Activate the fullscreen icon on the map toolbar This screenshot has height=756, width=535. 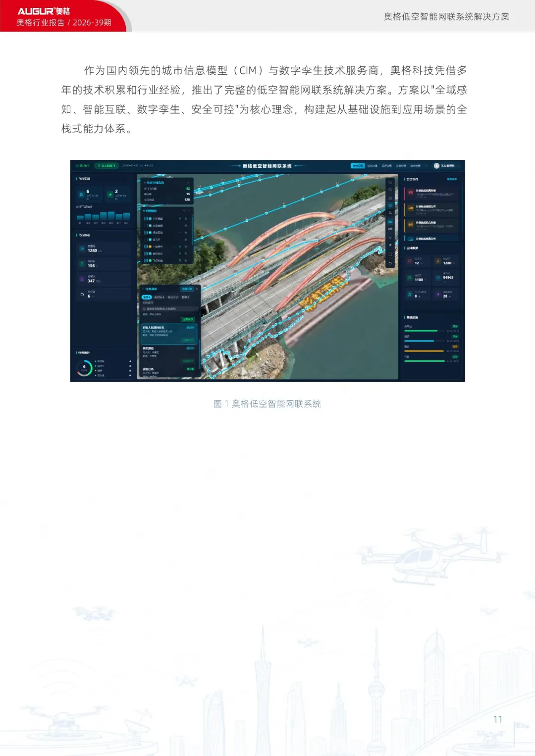[390, 254]
